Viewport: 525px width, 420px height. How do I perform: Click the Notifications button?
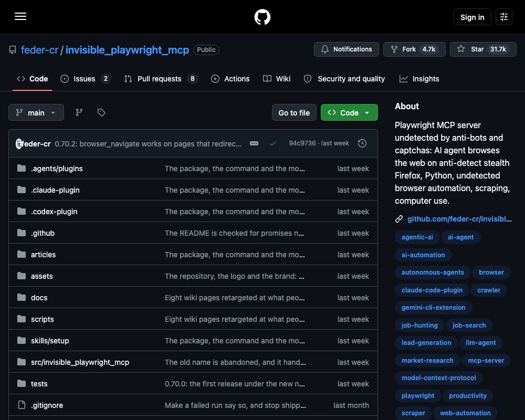click(x=346, y=49)
